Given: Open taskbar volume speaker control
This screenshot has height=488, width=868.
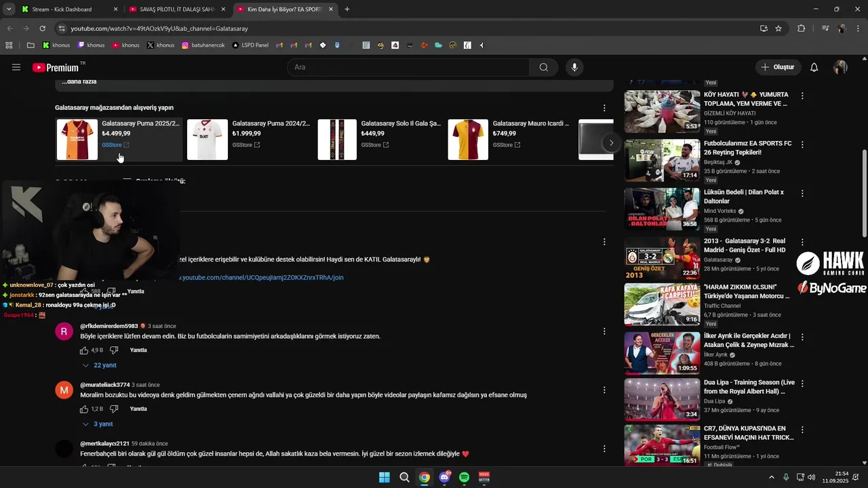Looking at the screenshot, I should pos(812,477).
